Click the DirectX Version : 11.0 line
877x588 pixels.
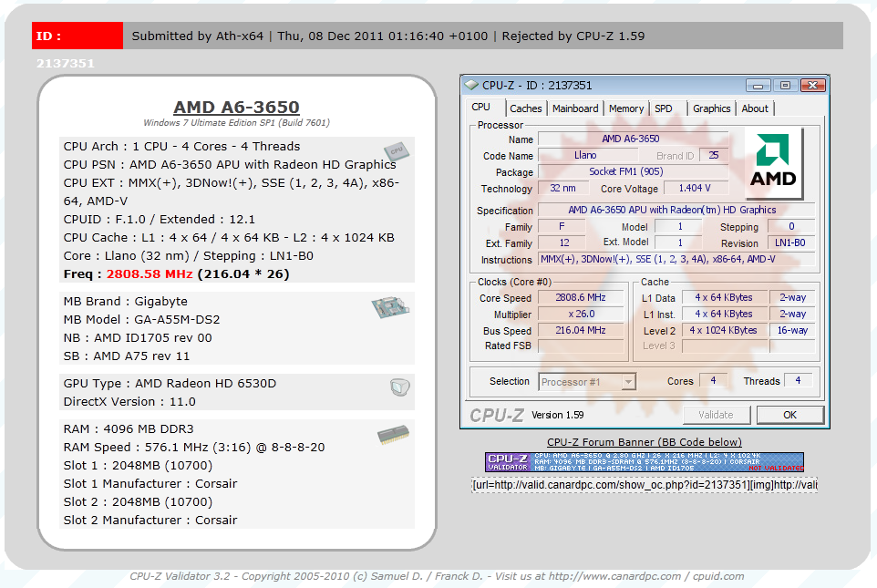pyautogui.click(x=129, y=402)
